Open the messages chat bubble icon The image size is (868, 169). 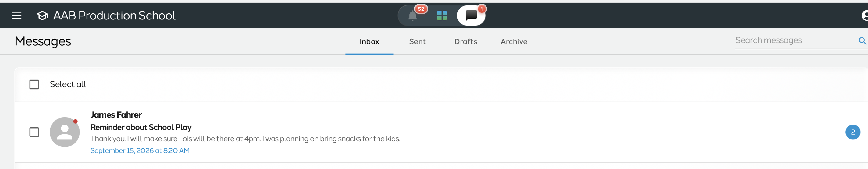(471, 16)
